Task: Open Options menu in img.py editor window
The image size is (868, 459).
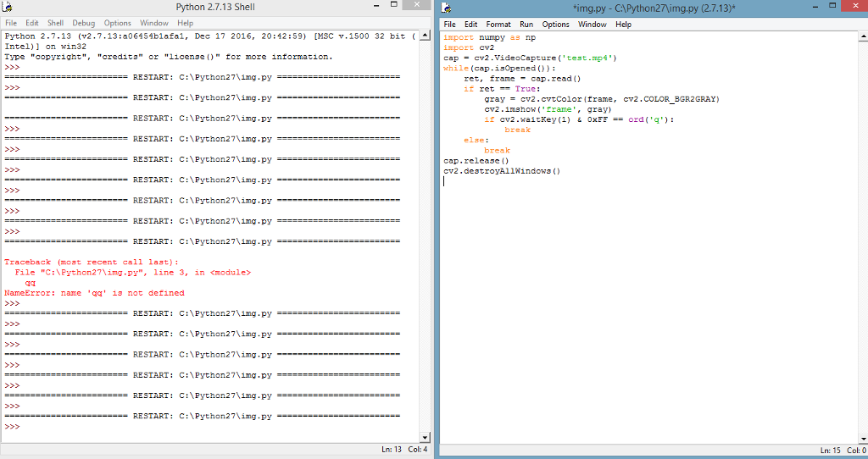Action: [x=556, y=25]
